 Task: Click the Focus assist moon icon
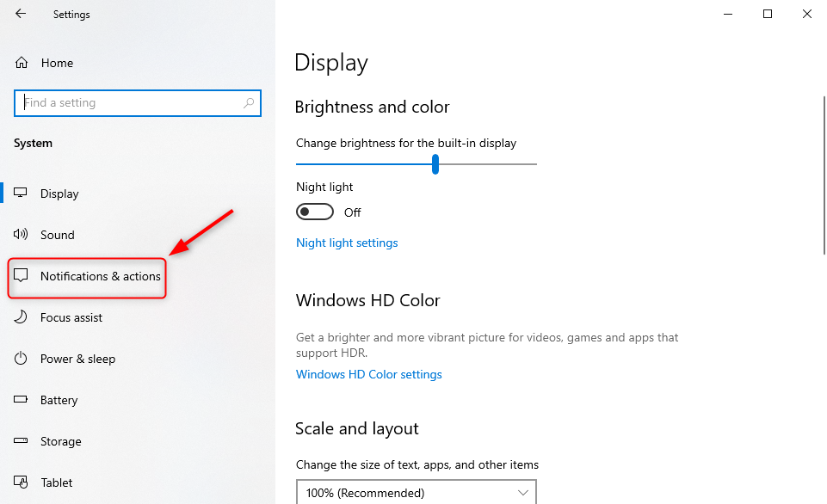[21, 317]
